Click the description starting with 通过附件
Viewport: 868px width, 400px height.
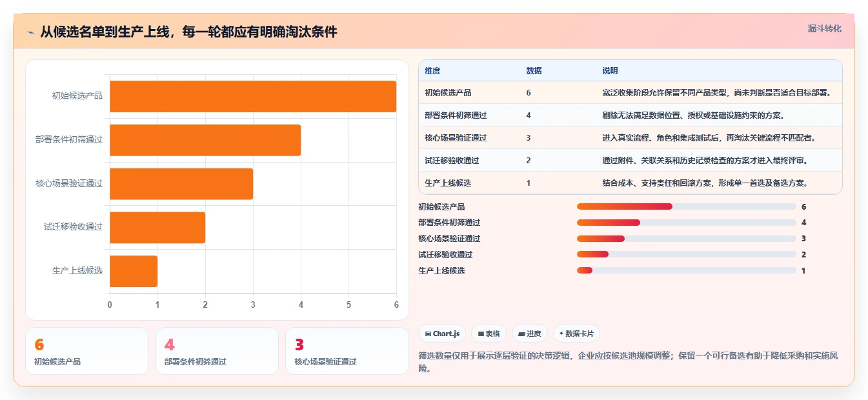pyautogui.click(x=705, y=161)
